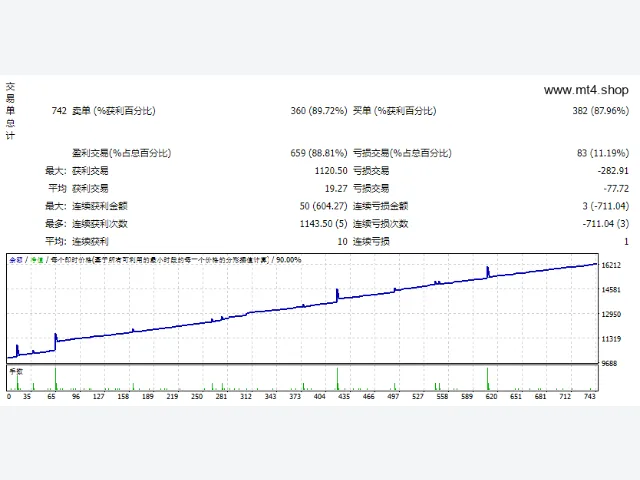Select the total trades value 742
The width and height of the screenshot is (640, 480).
pyautogui.click(x=59, y=111)
